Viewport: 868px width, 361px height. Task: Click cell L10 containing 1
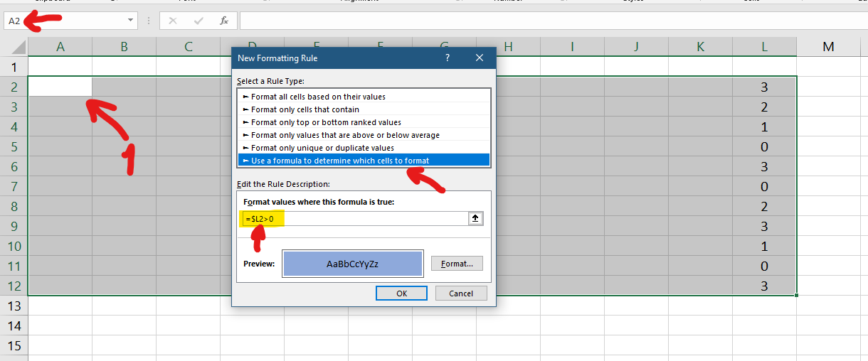(x=765, y=246)
